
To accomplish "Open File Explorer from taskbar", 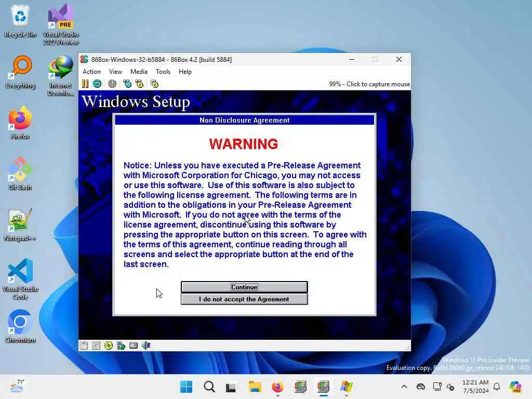I will click(255, 387).
